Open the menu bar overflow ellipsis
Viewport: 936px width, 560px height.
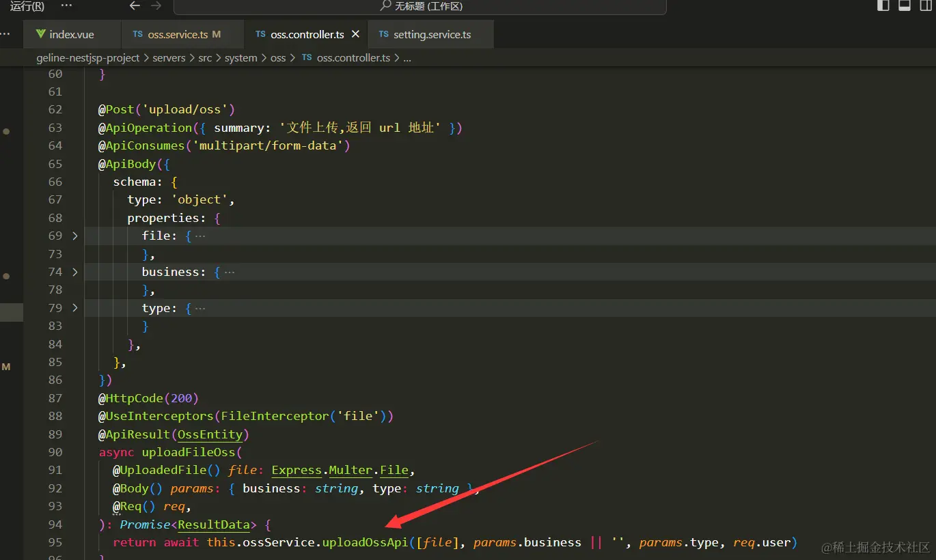66,5
